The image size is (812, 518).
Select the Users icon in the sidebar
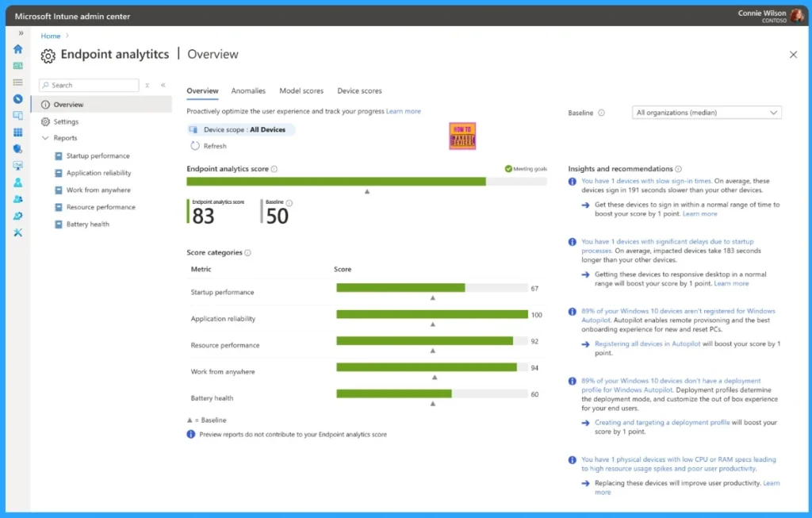click(17, 182)
